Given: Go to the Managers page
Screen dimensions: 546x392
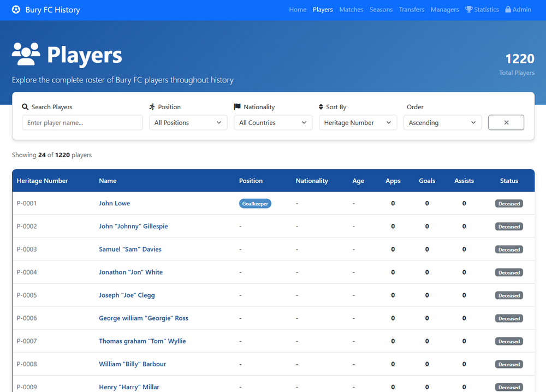Looking at the screenshot, I should [444, 10].
